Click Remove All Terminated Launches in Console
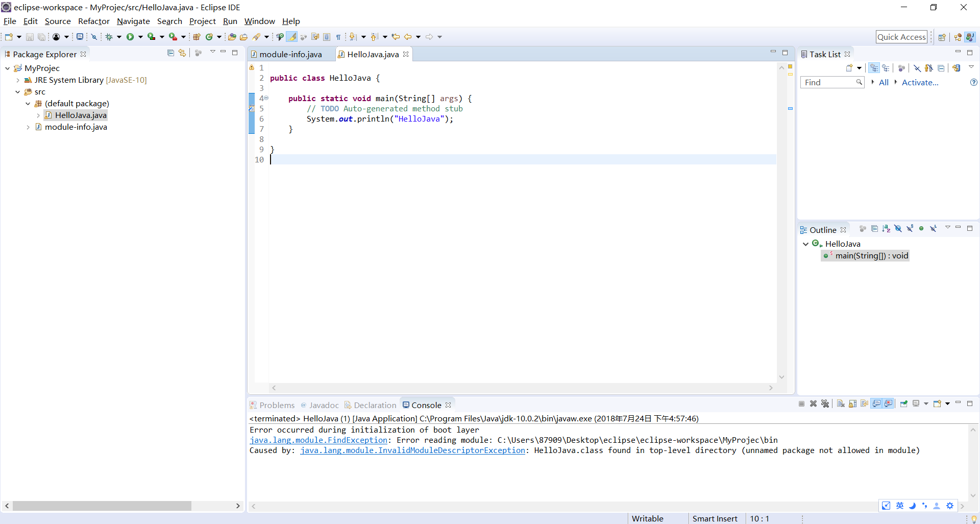 point(825,404)
